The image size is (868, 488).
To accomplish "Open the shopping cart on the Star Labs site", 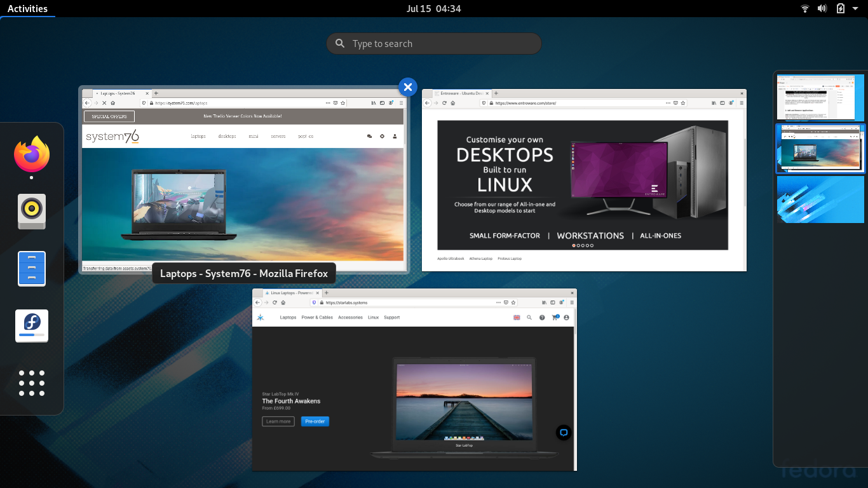I will (x=555, y=318).
